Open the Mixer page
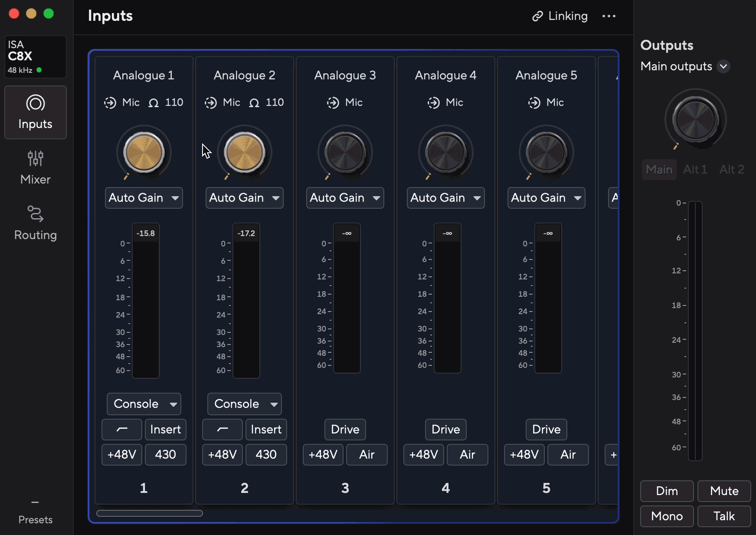756x535 pixels. point(36,168)
